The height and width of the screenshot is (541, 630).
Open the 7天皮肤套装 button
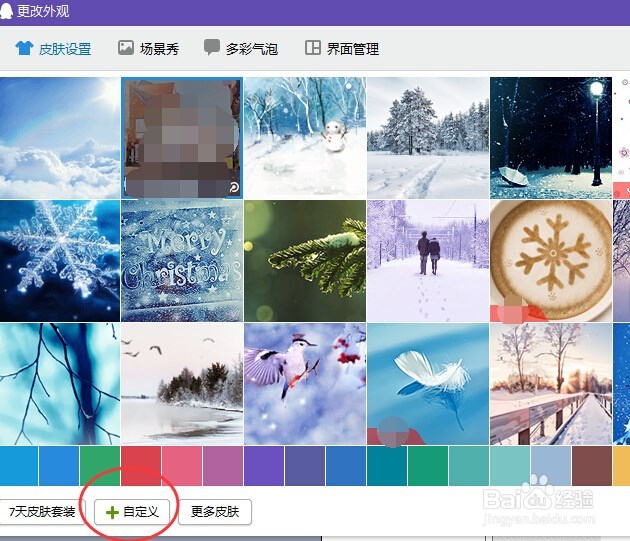(x=41, y=512)
